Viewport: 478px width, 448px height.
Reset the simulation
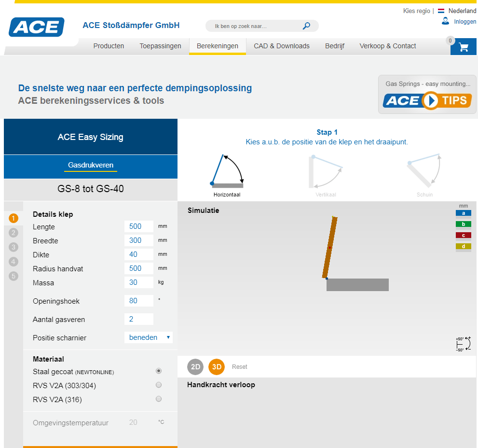click(x=240, y=367)
